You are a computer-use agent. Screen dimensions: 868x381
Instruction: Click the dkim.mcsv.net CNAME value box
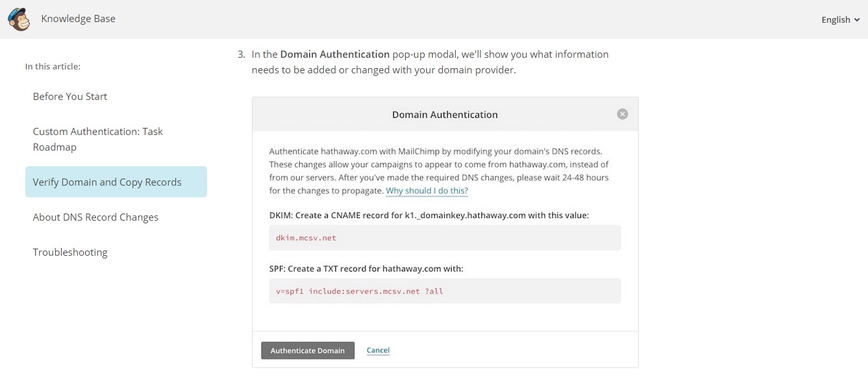[x=445, y=238]
